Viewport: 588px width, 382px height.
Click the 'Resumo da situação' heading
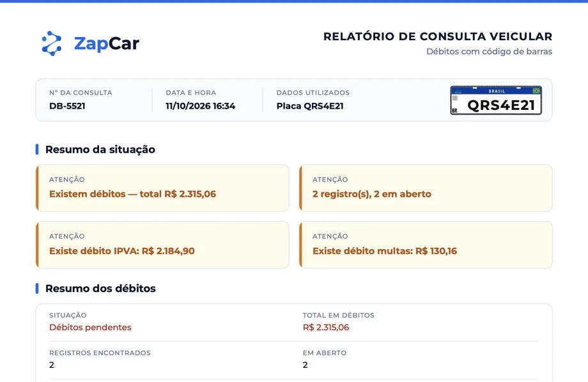tap(100, 149)
